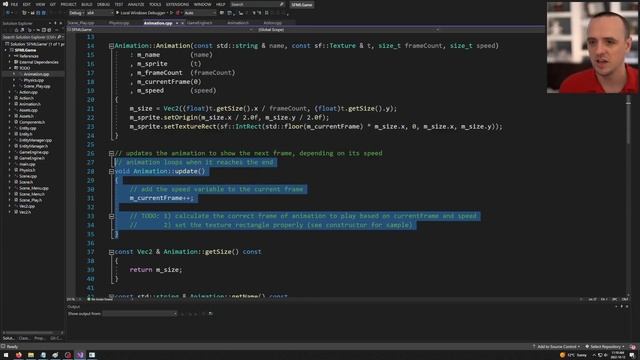This screenshot has height=360, width=640.
Task: Collapse the comment block on line 26
Action: coord(111,153)
